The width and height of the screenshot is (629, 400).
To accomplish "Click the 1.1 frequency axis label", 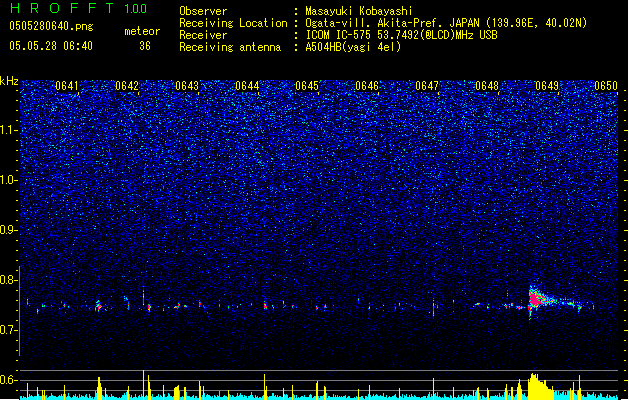I will coord(9,130).
